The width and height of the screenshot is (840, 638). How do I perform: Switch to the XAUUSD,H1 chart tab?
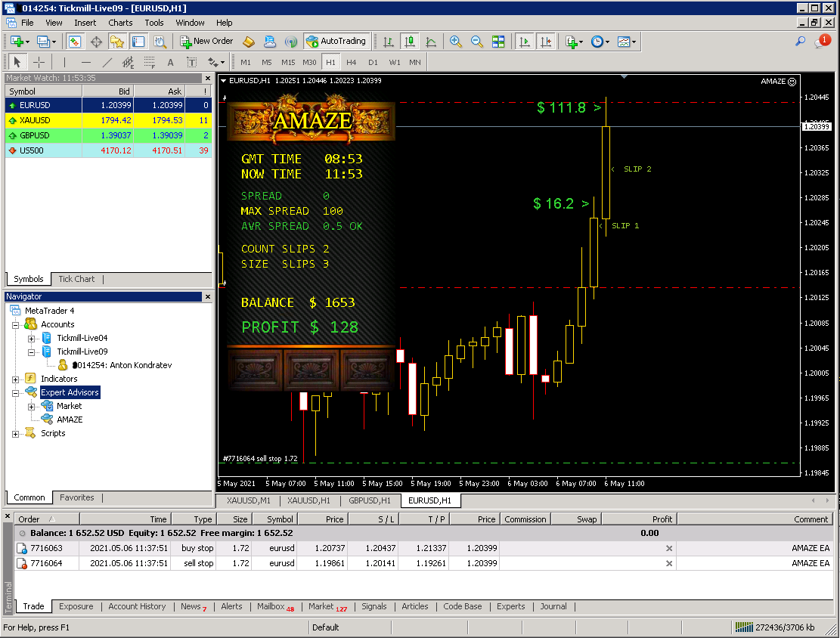tap(308, 500)
